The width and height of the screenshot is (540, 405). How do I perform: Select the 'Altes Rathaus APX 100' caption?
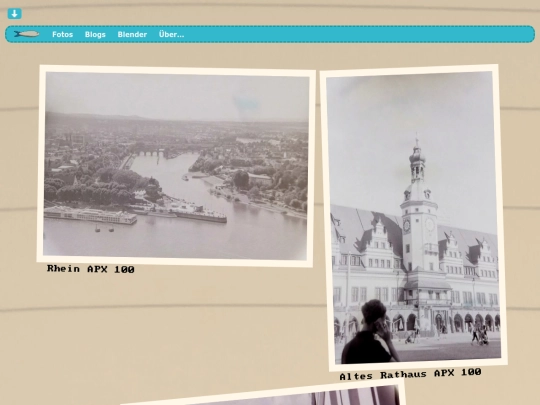pyautogui.click(x=410, y=374)
